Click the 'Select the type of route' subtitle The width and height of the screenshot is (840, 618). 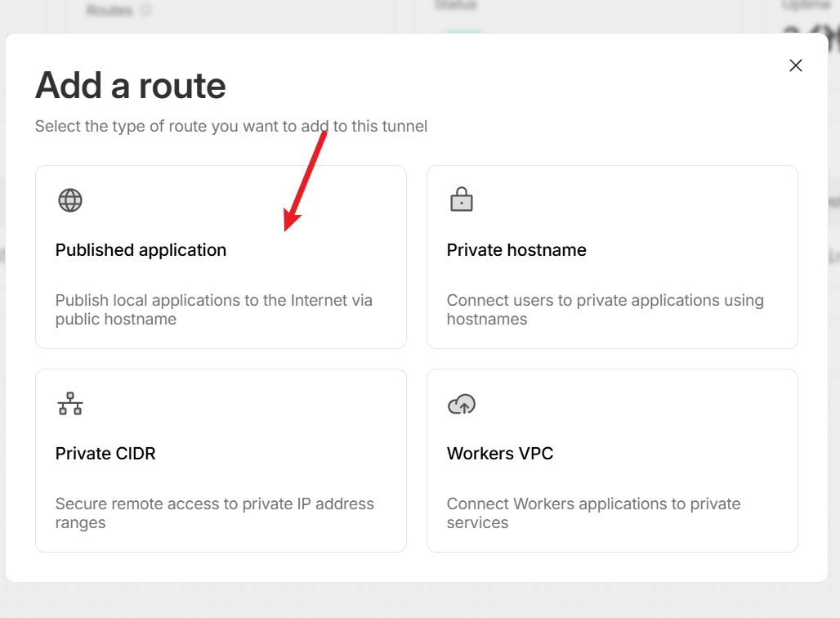231,127
